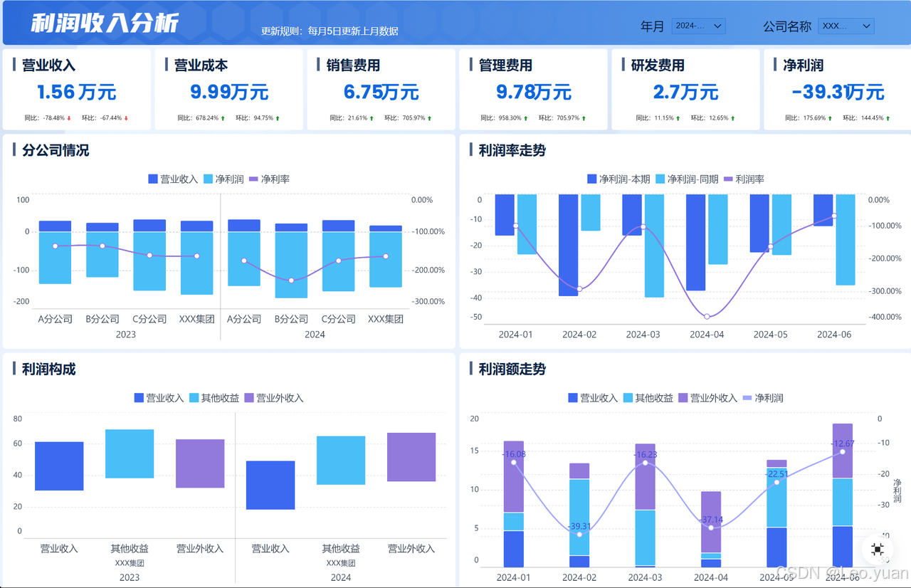Click the -16.23 data point for 2024-03
Image resolution: width=911 pixels, height=588 pixels.
tap(646, 463)
